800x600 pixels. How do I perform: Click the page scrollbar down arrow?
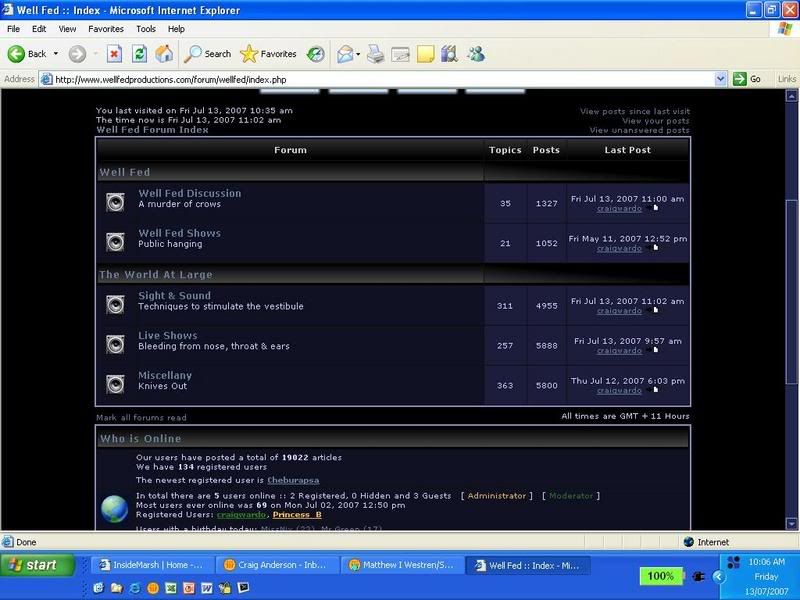point(791,523)
